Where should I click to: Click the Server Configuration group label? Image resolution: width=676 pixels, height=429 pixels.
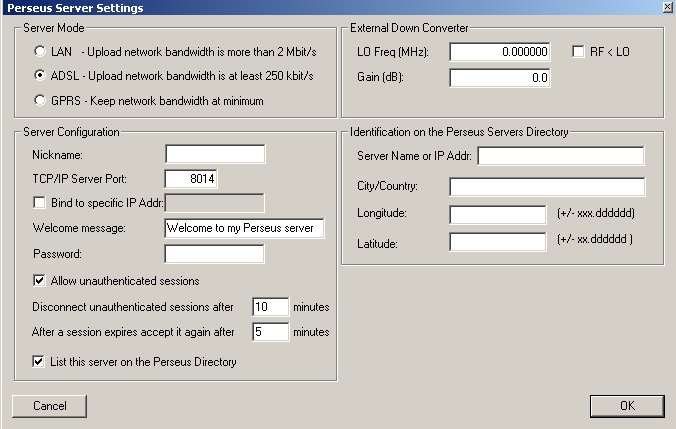[x=71, y=132]
